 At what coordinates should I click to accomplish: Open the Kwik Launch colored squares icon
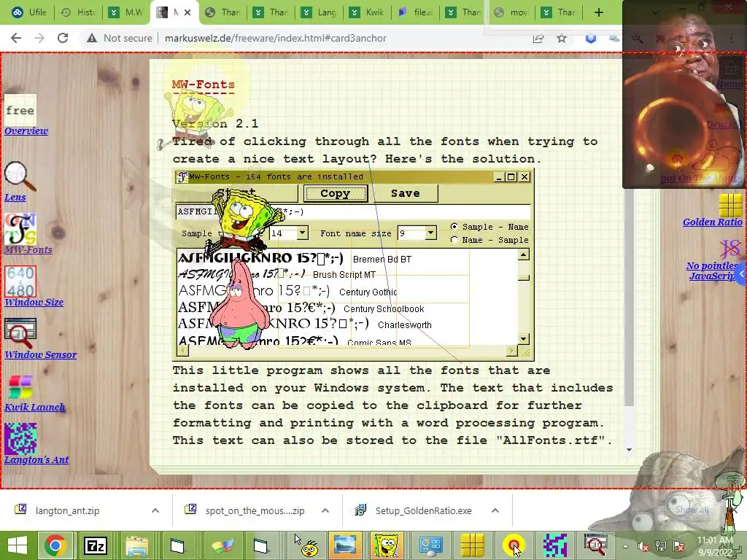[20, 386]
